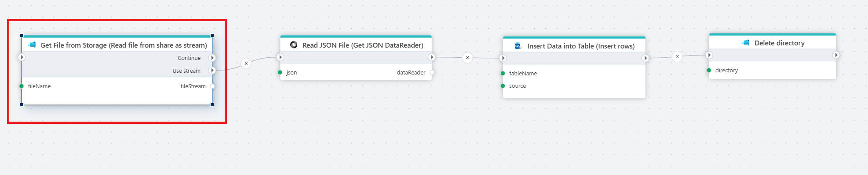Select the Delete directory node title

pyautogui.click(x=780, y=43)
